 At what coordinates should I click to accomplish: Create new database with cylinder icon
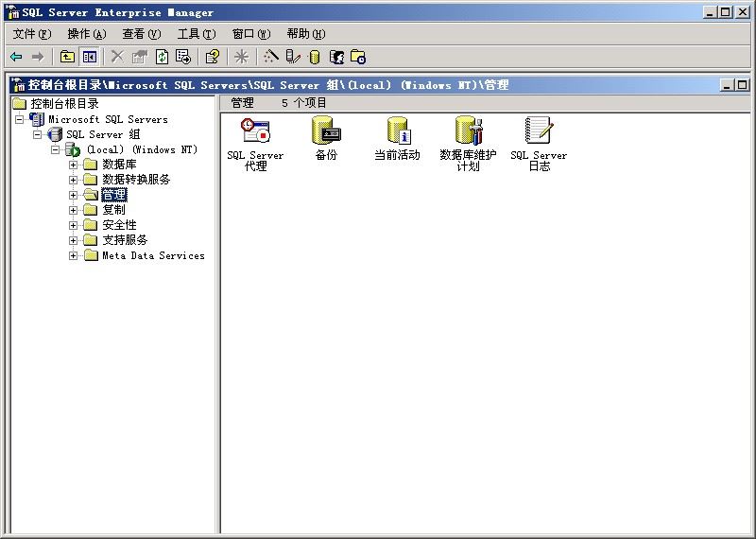tap(315, 57)
